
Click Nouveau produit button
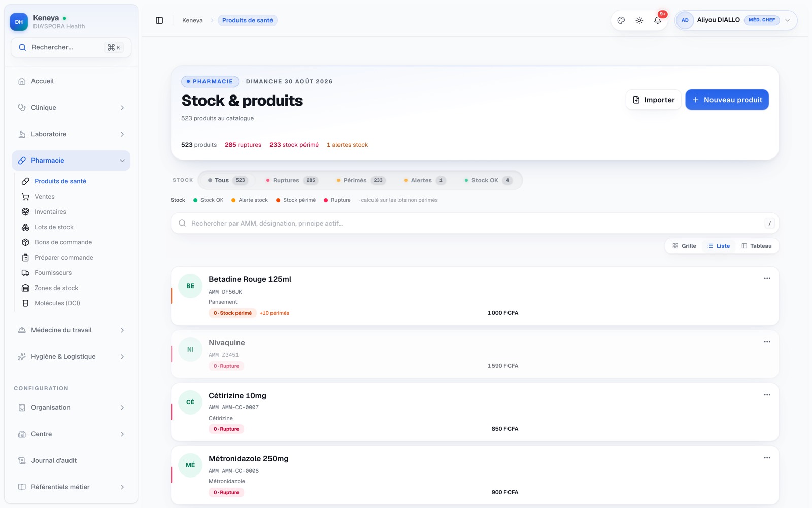[x=727, y=100]
